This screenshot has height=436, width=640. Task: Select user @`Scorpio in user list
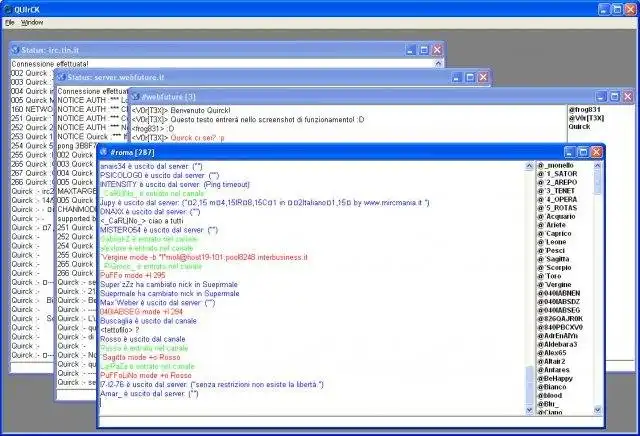pyautogui.click(x=554, y=268)
